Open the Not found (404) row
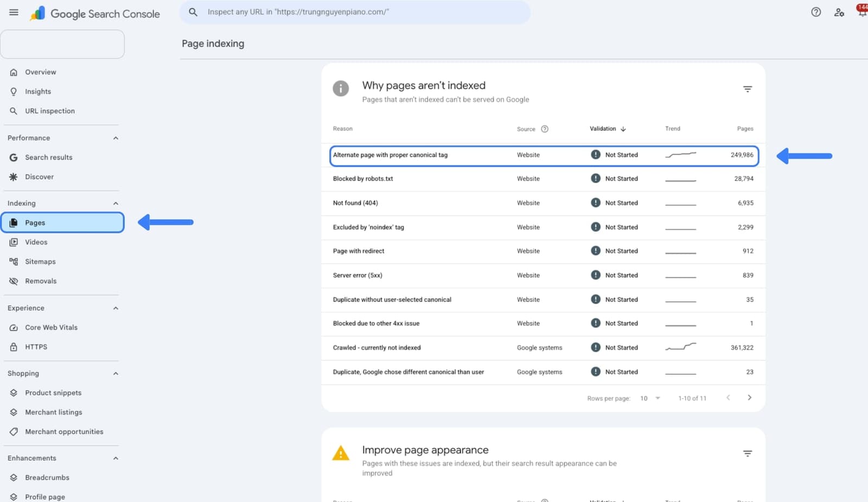 (x=544, y=203)
